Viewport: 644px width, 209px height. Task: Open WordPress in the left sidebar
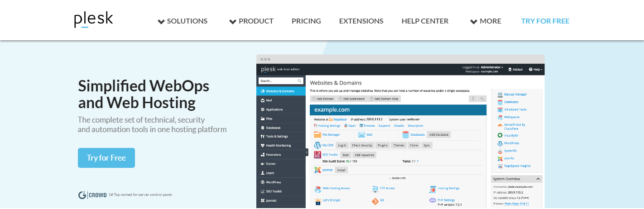tap(281, 182)
